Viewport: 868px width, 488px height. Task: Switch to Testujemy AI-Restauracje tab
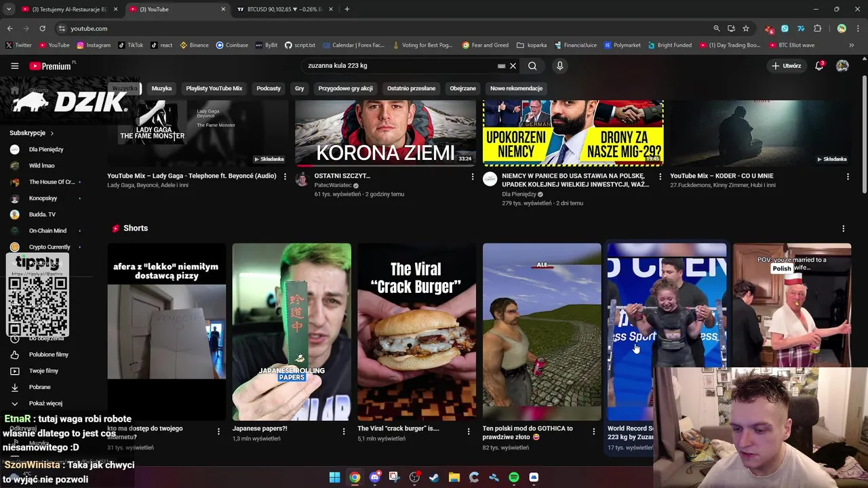pos(69,9)
